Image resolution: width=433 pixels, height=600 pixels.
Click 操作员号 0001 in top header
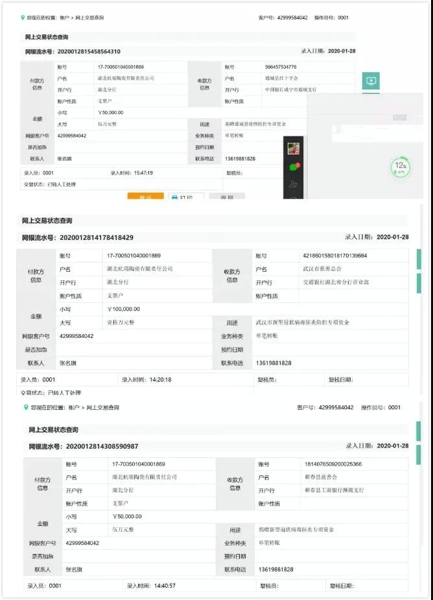(332, 18)
